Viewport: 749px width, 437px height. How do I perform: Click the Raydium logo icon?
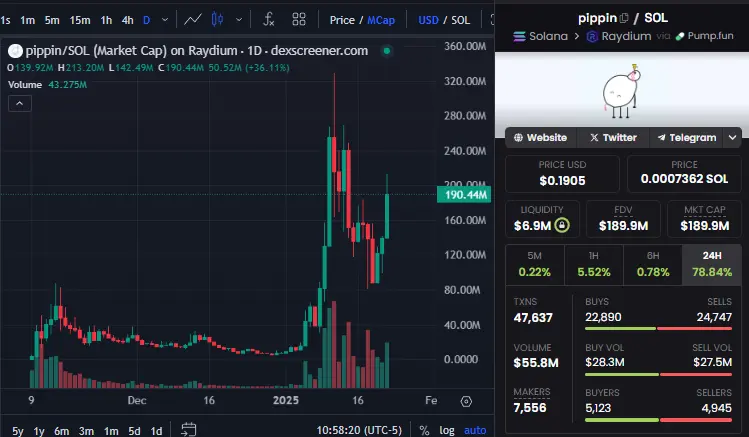[592, 36]
